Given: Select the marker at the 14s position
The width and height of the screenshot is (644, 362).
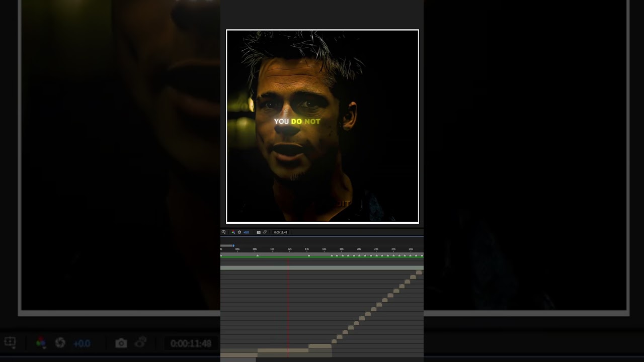Looking at the screenshot, I should [x=309, y=256].
